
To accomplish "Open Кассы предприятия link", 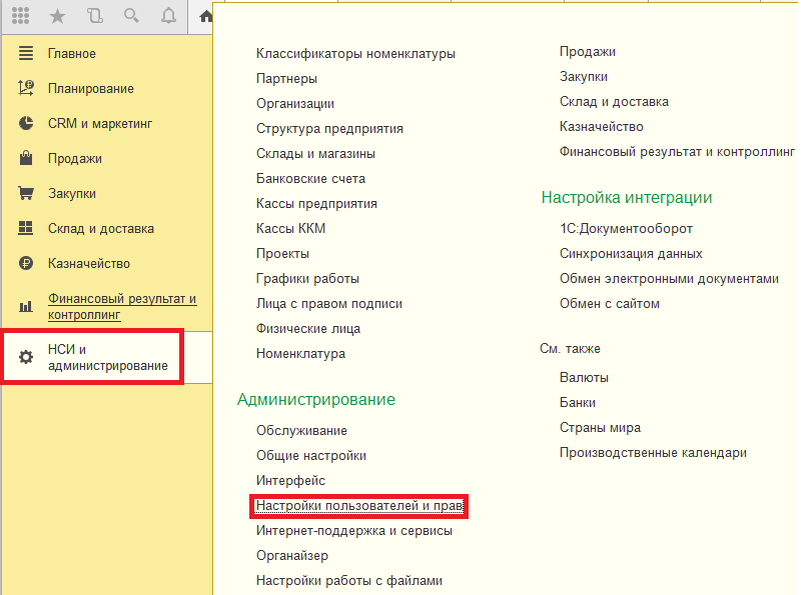I will pyautogui.click(x=317, y=204).
